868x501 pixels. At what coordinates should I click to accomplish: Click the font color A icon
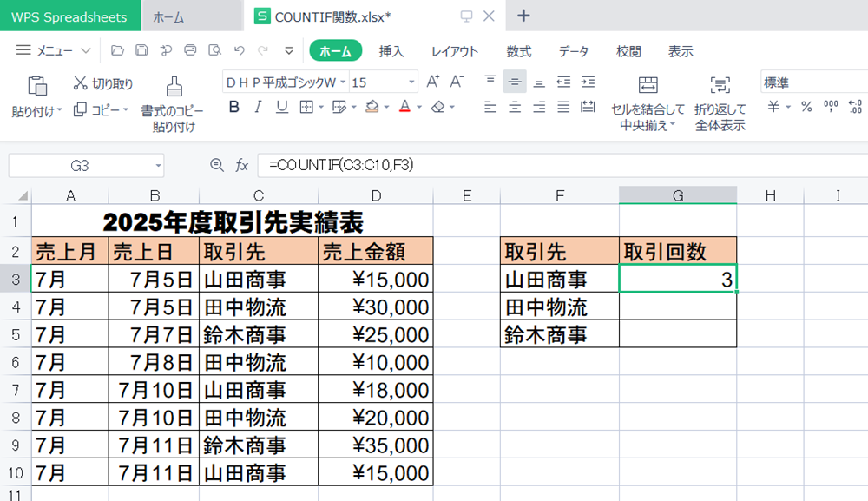coord(404,107)
